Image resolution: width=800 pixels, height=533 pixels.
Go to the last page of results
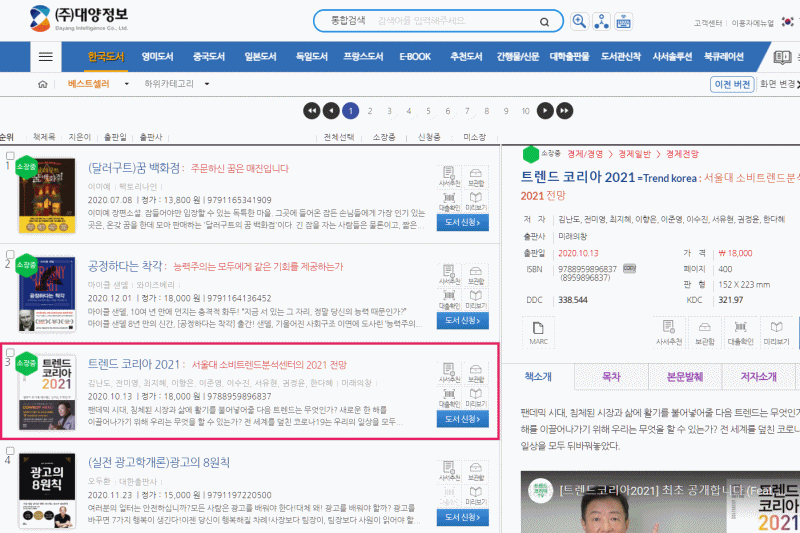tap(565, 110)
